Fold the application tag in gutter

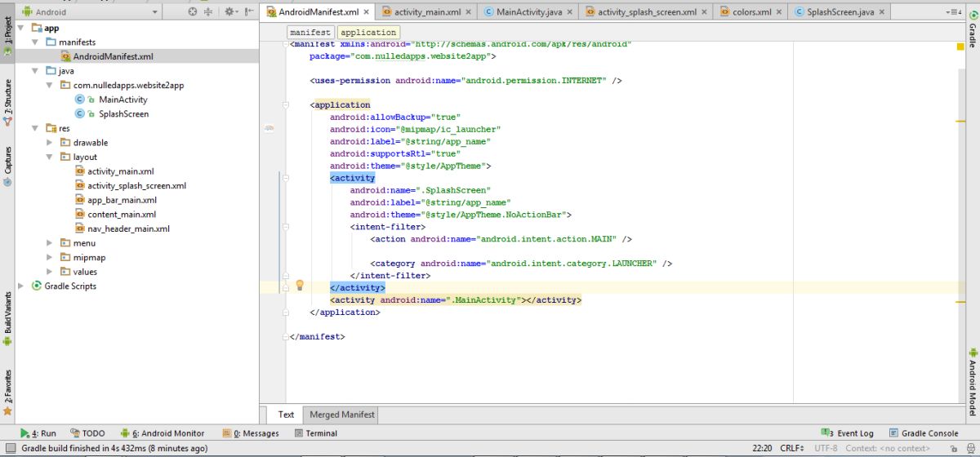click(285, 104)
